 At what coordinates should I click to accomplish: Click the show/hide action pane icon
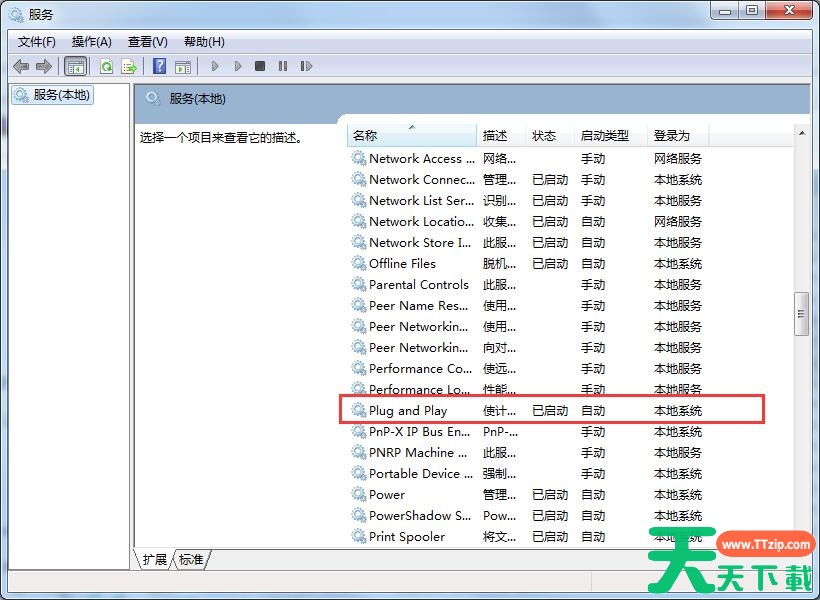(183, 66)
